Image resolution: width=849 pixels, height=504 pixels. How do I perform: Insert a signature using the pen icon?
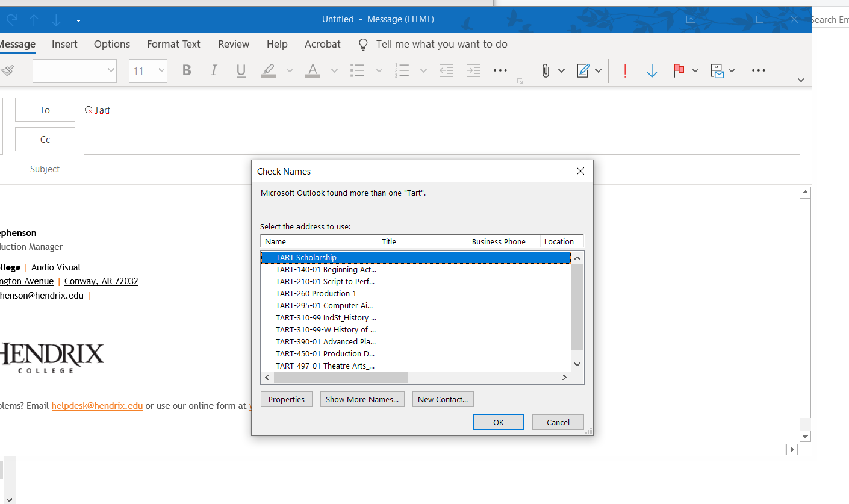(583, 71)
